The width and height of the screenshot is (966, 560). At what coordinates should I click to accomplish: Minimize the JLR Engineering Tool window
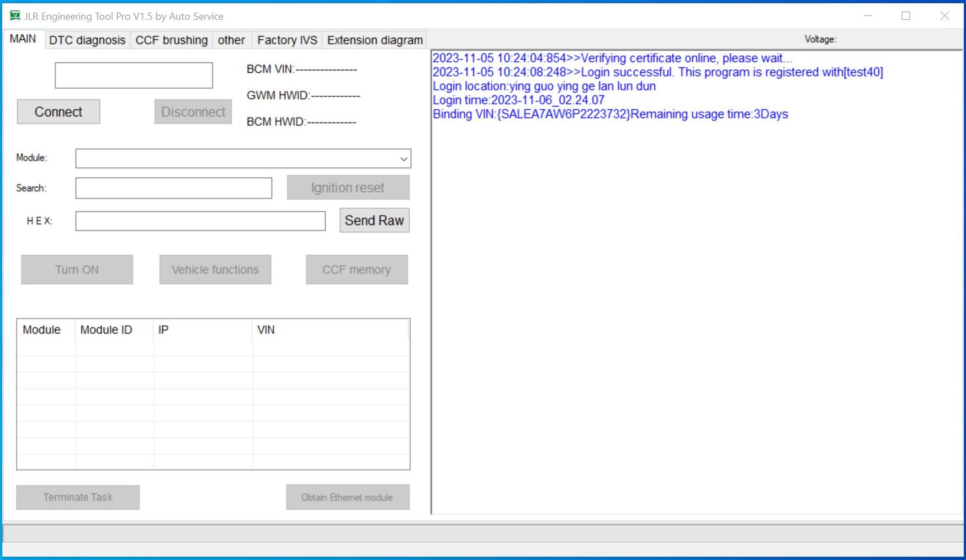tap(868, 16)
